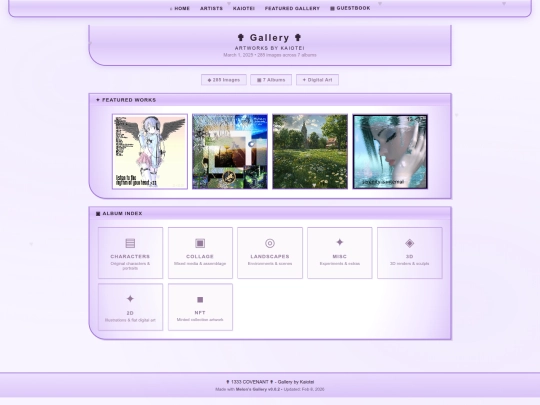Click the 2D album sparkle icon
The image size is (540, 405).
pyautogui.click(x=130, y=299)
